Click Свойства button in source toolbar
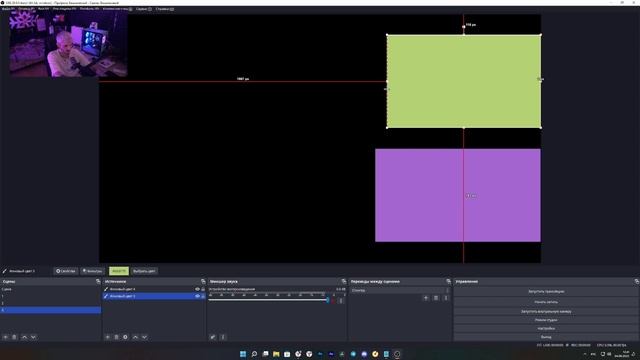The width and height of the screenshot is (640, 360). click(66, 271)
